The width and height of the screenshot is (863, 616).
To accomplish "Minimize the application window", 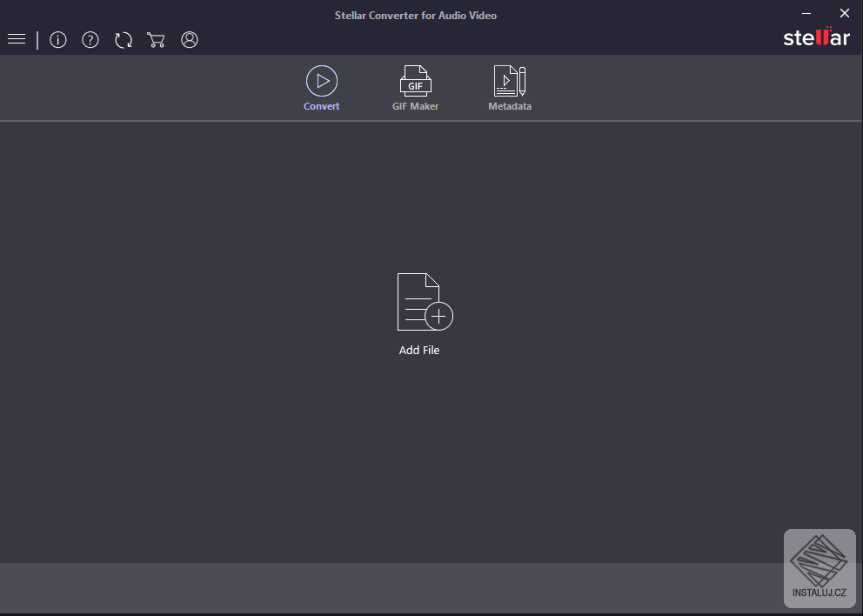I will [806, 13].
